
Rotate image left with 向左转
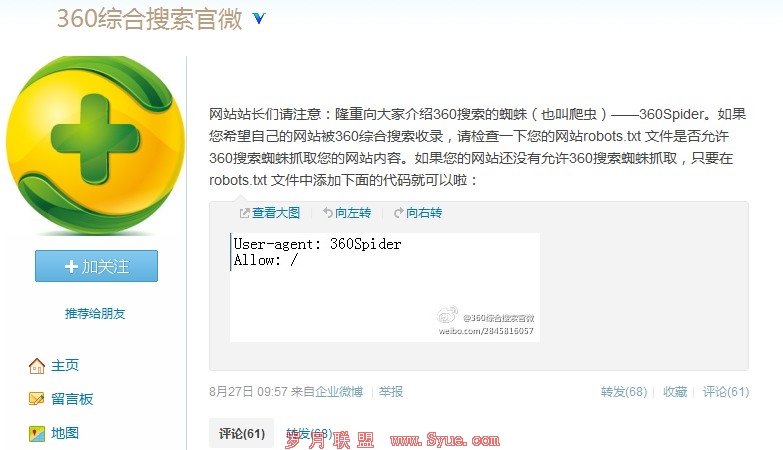(x=347, y=213)
